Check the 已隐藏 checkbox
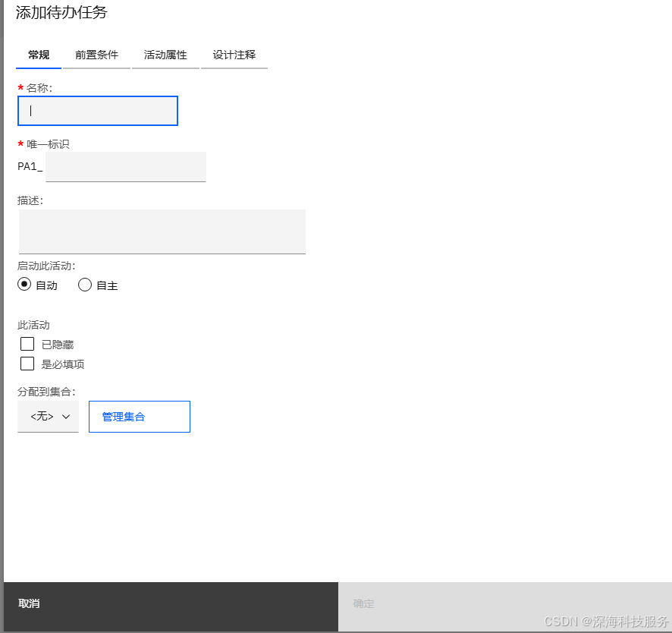 (27, 344)
